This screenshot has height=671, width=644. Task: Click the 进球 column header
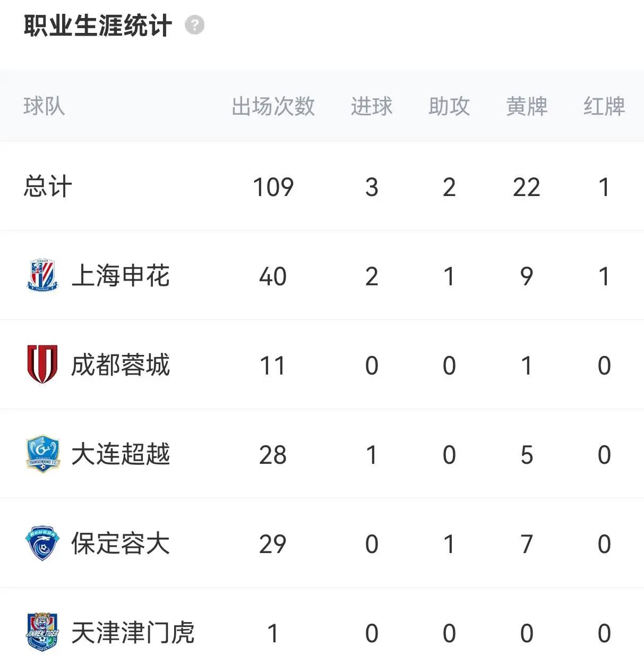(371, 106)
